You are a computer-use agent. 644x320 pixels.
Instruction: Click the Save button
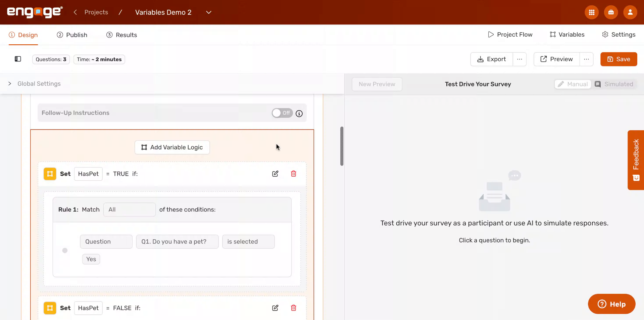tap(618, 59)
